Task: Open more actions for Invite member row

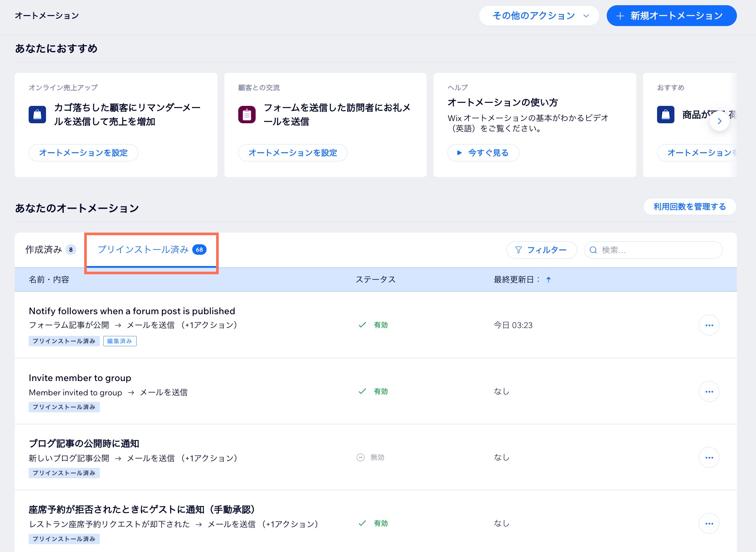Action: (709, 391)
